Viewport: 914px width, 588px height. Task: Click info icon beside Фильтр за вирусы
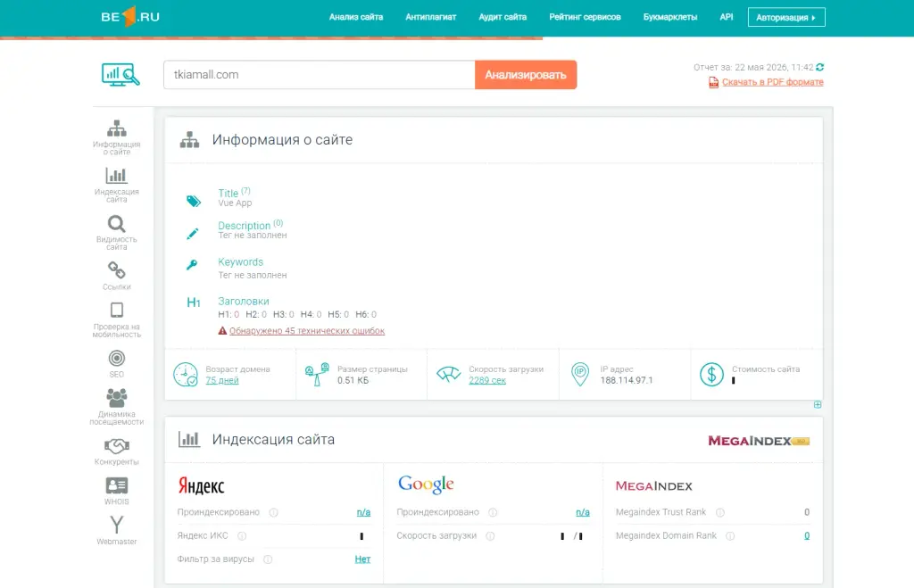(x=268, y=559)
